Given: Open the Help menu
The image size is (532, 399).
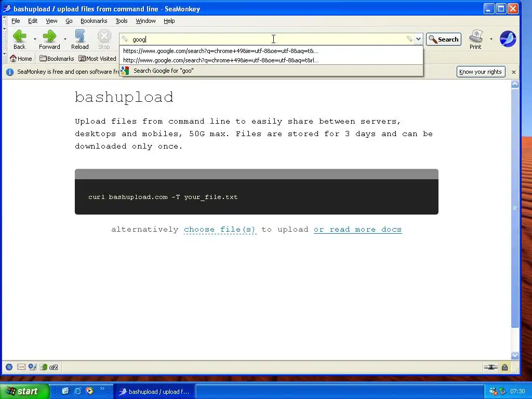Looking at the screenshot, I should [x=169, y=21].
